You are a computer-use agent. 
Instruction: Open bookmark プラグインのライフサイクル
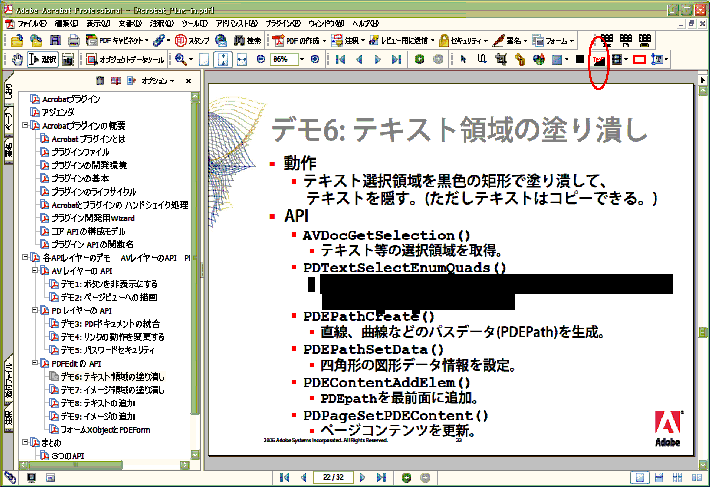coord(93,191)
